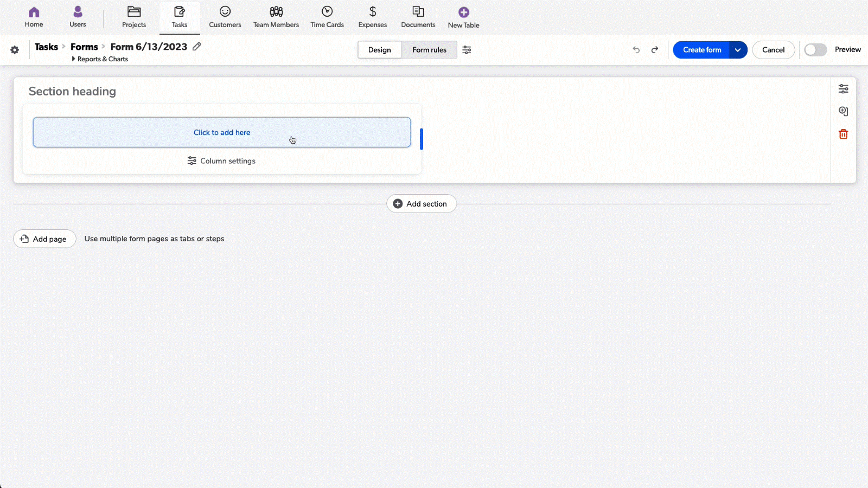Click the Add page button
Viewport: 868px width, 488px height.
click(44, 239)
